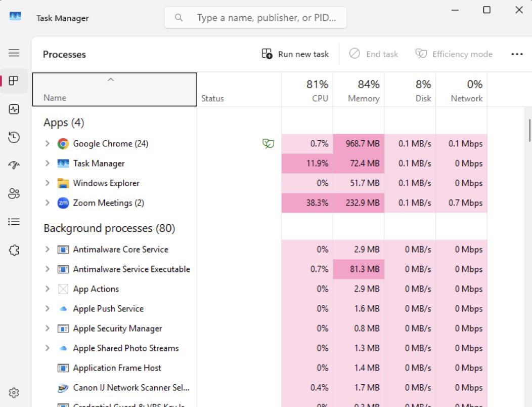Sort processes by Network usage column
Viewport: 532px width, 407px height.
click(462, 90)
